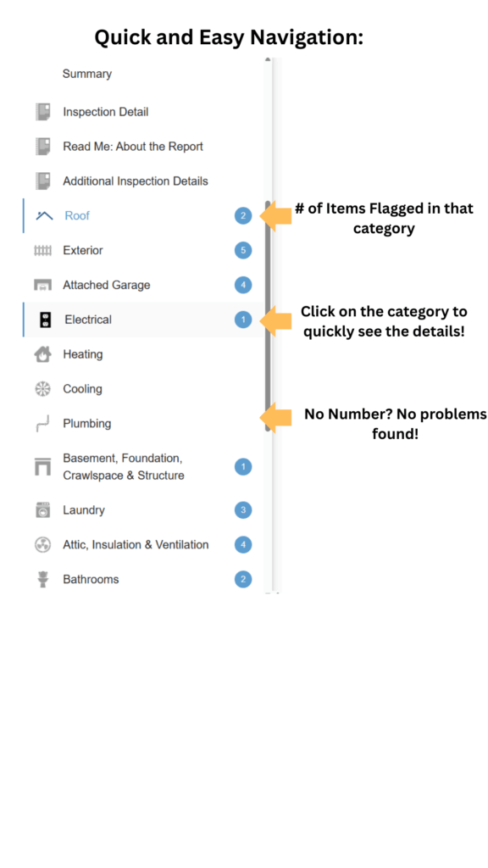Click the Electrical outlet icon

(46, 320)
